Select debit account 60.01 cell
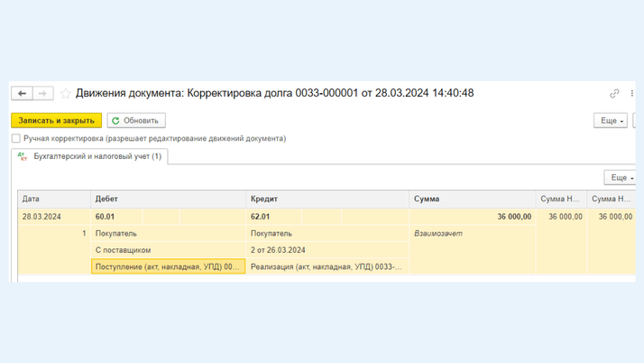This screenshot has width=644, height=363. tap(117, 217)
